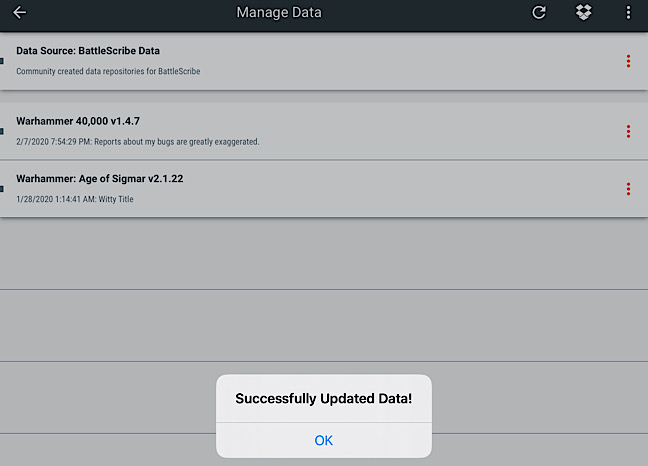Open options for BattleScribe Data source
Image resolution: width=648 pixels, height=466 pixels.
[x=628, y=61]
